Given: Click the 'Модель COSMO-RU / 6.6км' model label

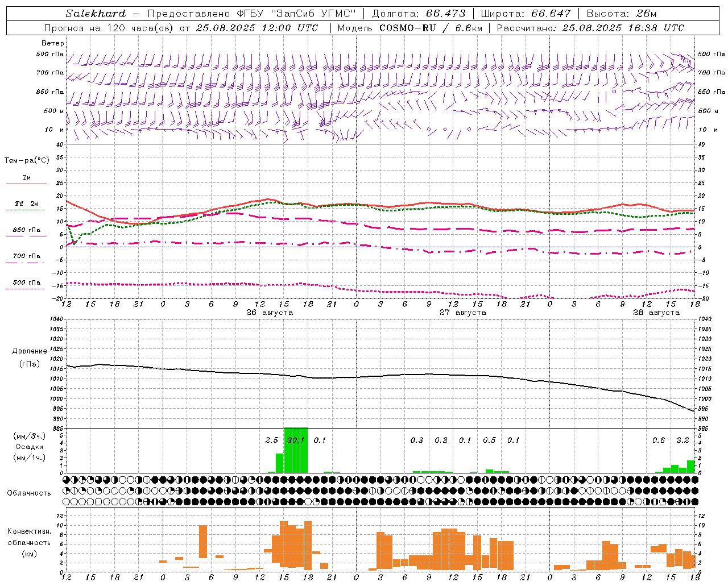Looking at the screenshot, I should tap(409, 28).
